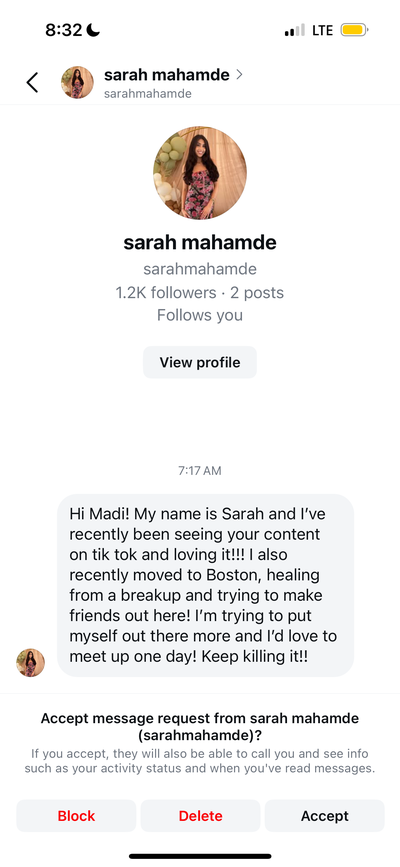Image resolution: width=400 pixels, height=867 pixels.
Task: Tap the cellular signal bars icon
Action: click(x=295, y=30)
